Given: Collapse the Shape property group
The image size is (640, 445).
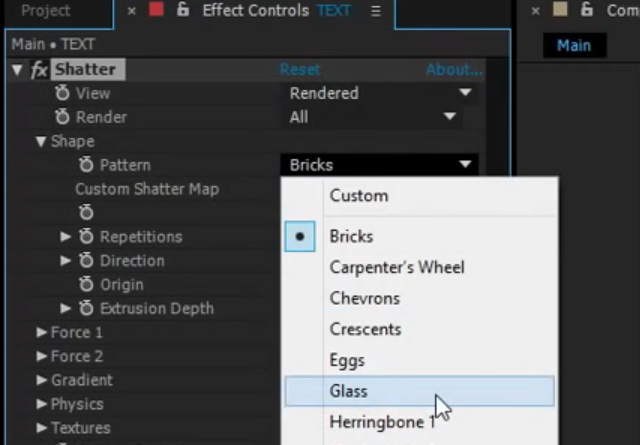Looking at the screenshot, I should [41, 142].
